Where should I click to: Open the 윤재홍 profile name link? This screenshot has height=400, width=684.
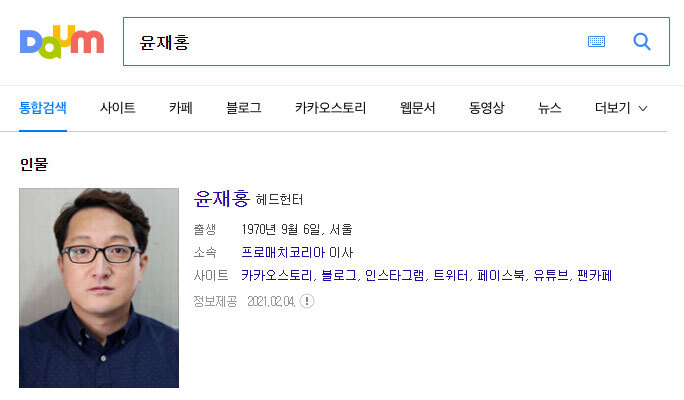point(222,198)
